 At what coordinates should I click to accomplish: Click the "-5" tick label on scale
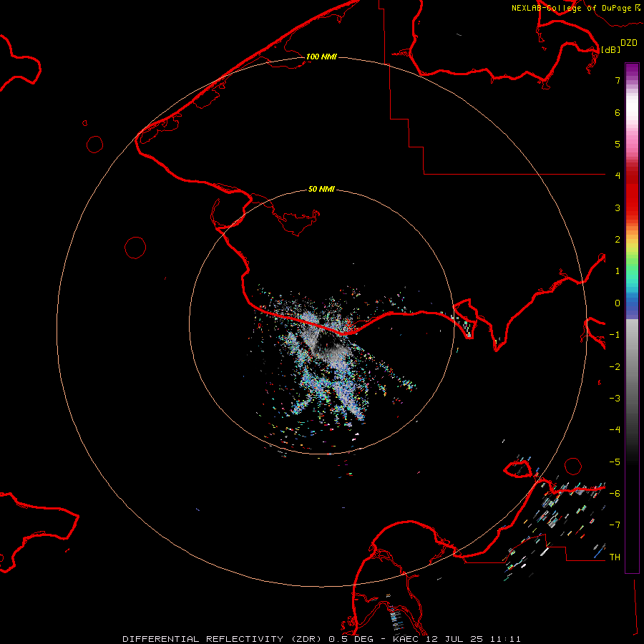tap(615, 462)
